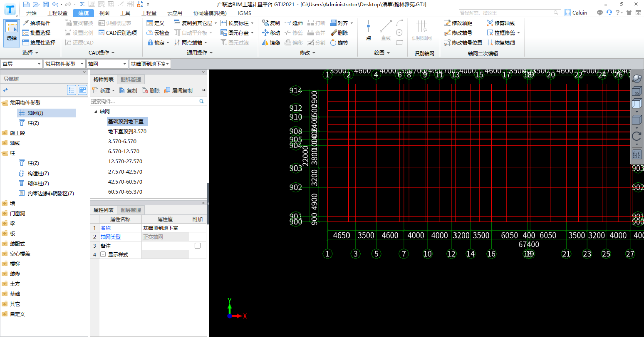Click the 删除 delete tool in modify group
The height and width of the screenshot is (337, 644).
click(x=339, y=33)
